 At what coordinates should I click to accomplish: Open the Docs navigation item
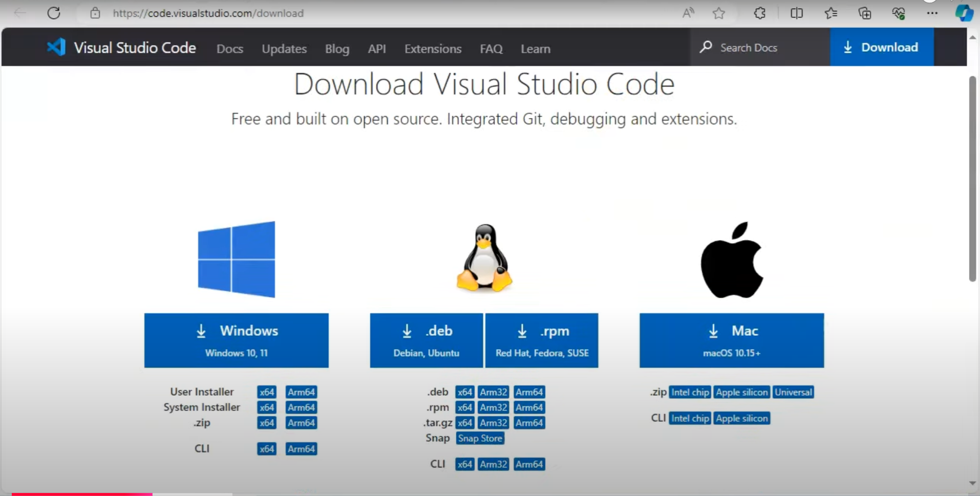click(229, 49)
